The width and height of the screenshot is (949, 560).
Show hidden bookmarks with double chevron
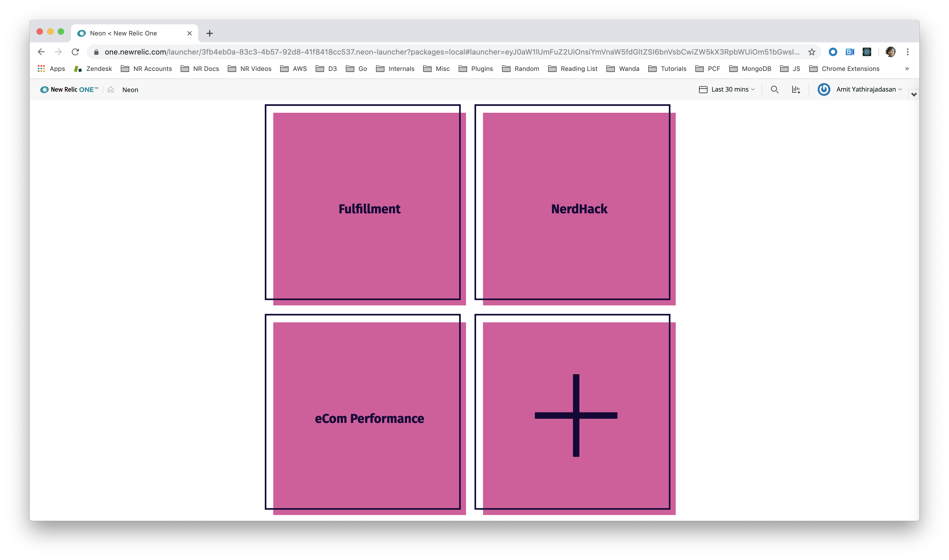tap(907, 69)
